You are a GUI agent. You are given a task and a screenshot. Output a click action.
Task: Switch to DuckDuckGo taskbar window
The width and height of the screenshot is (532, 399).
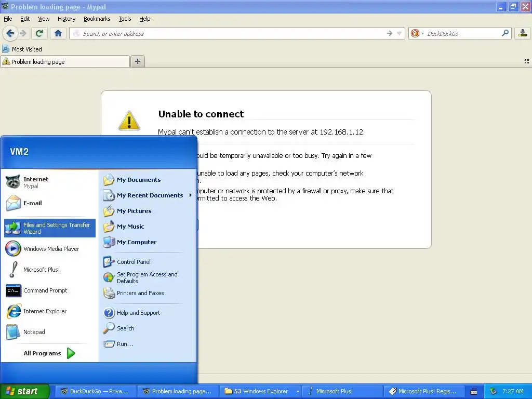(x=96, y=391)
